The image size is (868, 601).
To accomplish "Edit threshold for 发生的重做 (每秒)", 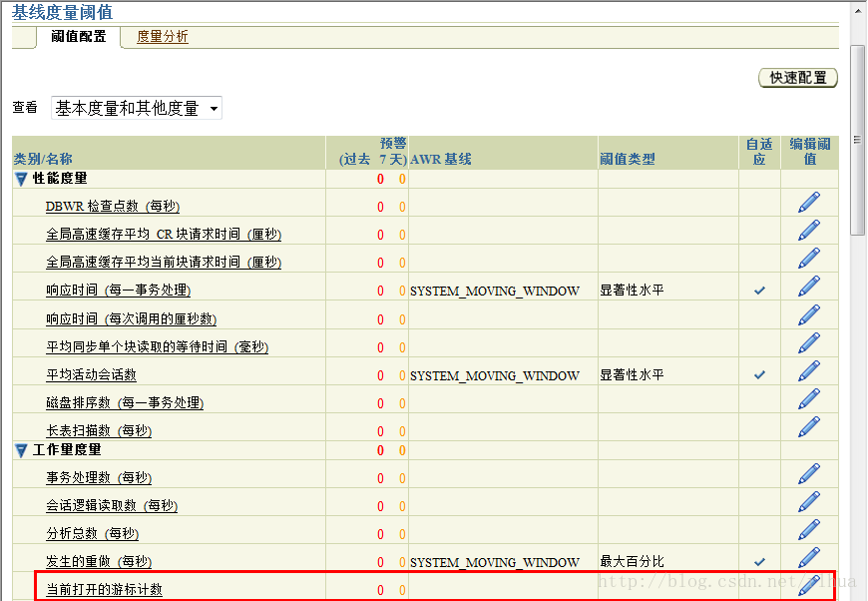I will coord(809,558).
